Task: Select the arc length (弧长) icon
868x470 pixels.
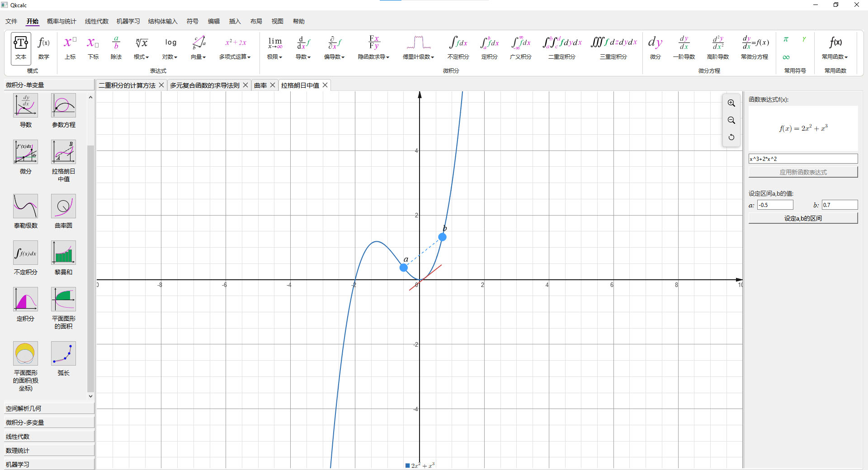Action: (63, 354)
